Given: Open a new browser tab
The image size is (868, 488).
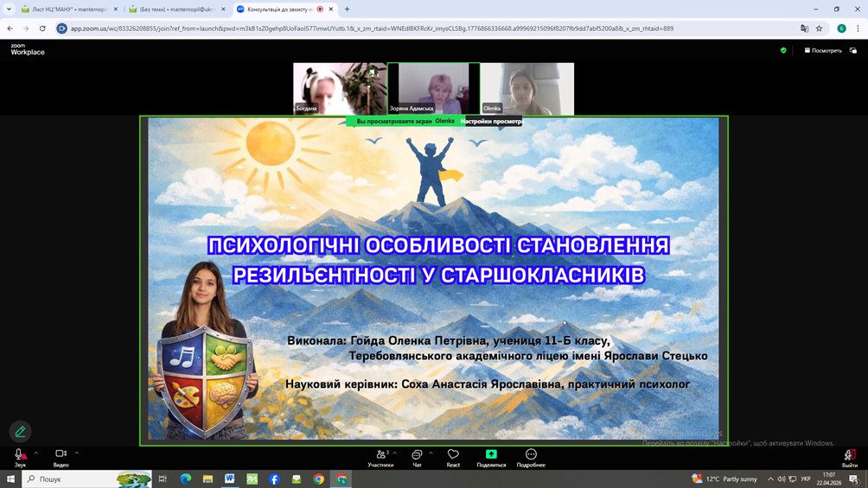Looking at the screenshot, I should click(347, 10).
